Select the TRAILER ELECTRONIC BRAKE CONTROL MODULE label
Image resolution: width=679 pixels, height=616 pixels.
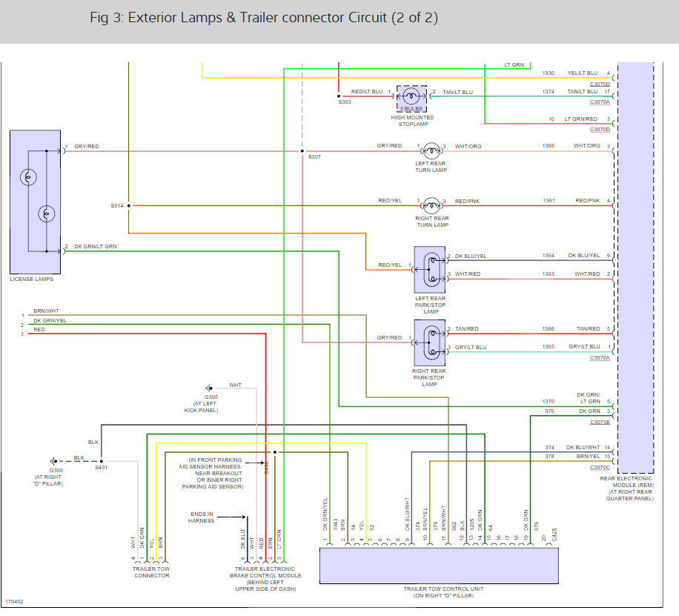(265, 579)
